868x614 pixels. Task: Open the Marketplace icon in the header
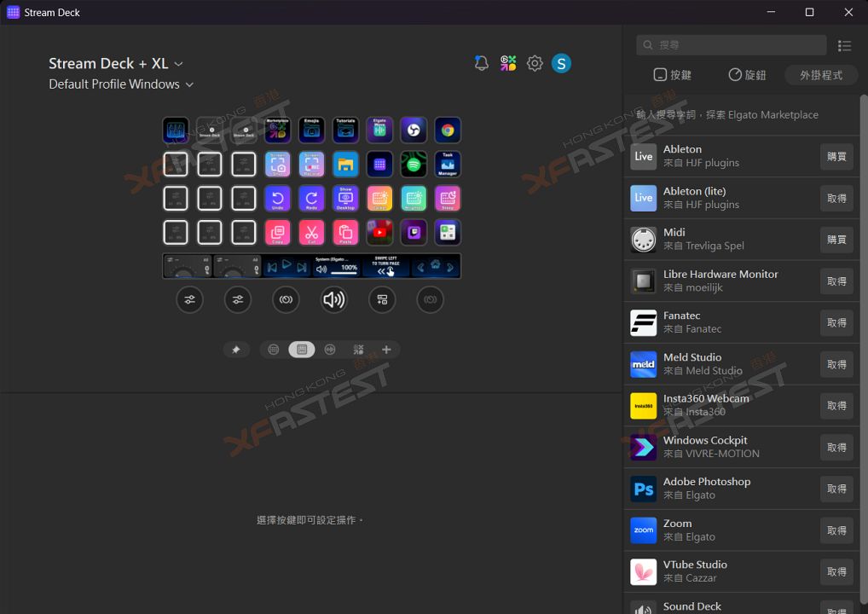508,63
